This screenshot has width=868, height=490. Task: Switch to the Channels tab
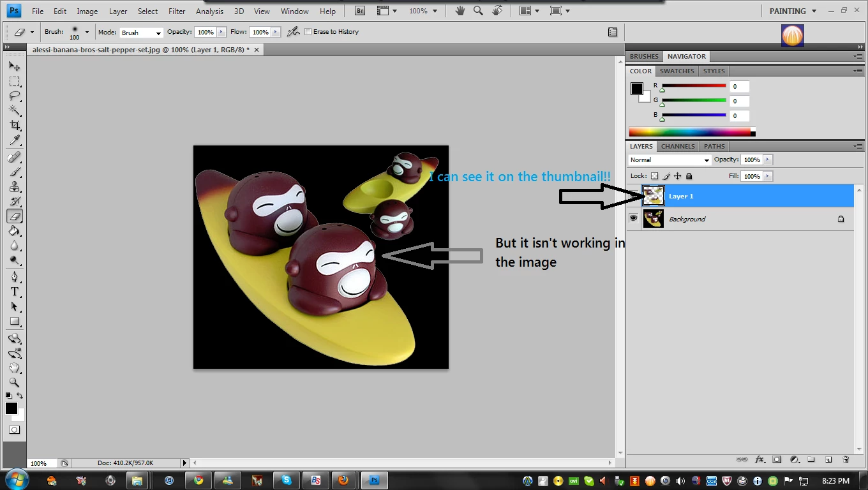click(x=678, y=146)
